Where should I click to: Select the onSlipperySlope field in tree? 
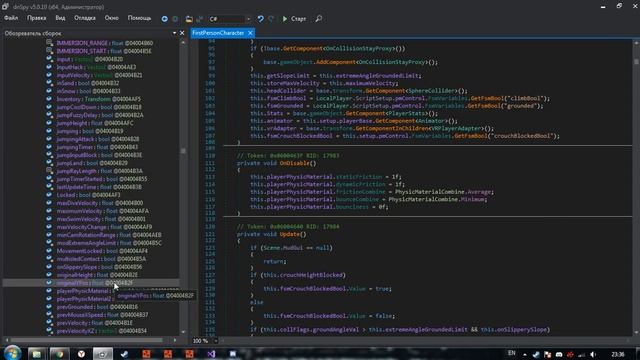100,267
